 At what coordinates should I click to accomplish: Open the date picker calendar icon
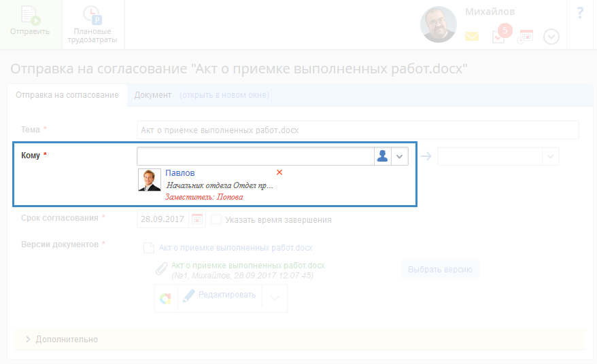click(x=197, y=219)
